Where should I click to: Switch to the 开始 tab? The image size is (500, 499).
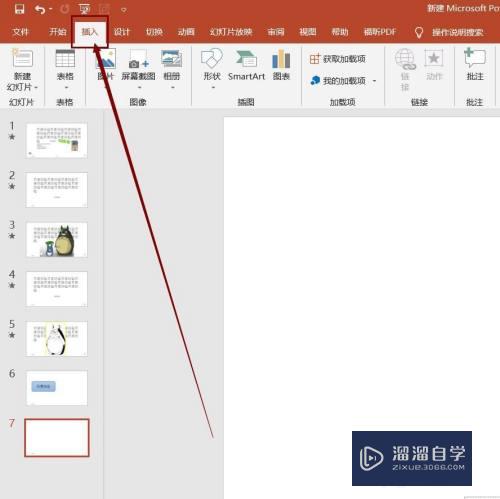58,32
